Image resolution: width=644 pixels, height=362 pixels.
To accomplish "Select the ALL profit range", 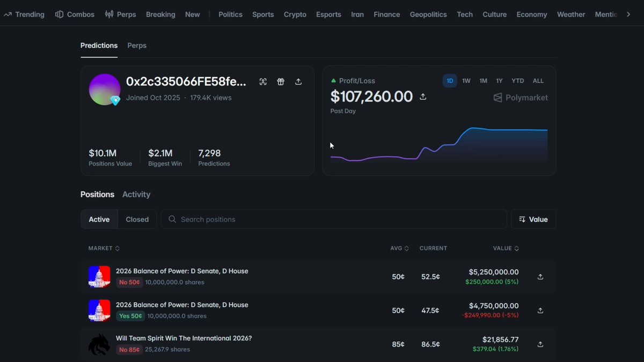I will [x=538, y=81].
